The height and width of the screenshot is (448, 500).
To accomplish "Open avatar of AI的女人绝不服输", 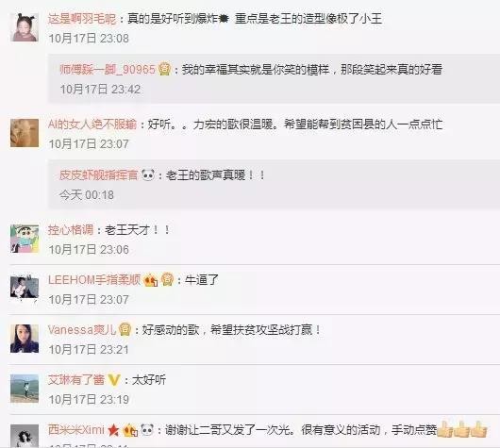I will point(25,133).
